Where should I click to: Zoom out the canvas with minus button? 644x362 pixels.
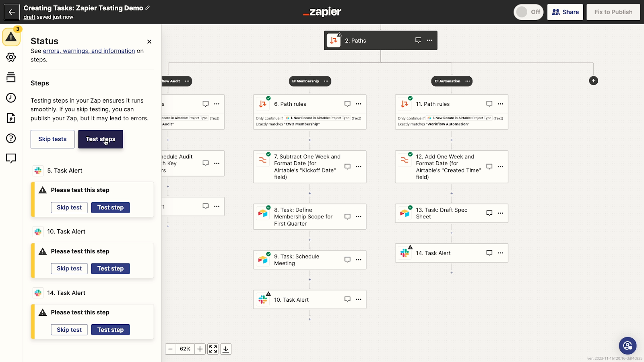(x=171, y=349)
